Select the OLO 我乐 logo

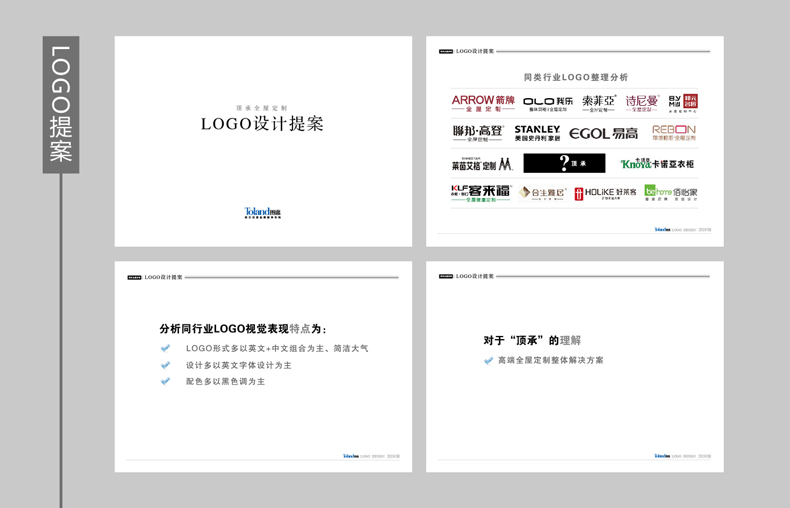click(x=548, y=102)
